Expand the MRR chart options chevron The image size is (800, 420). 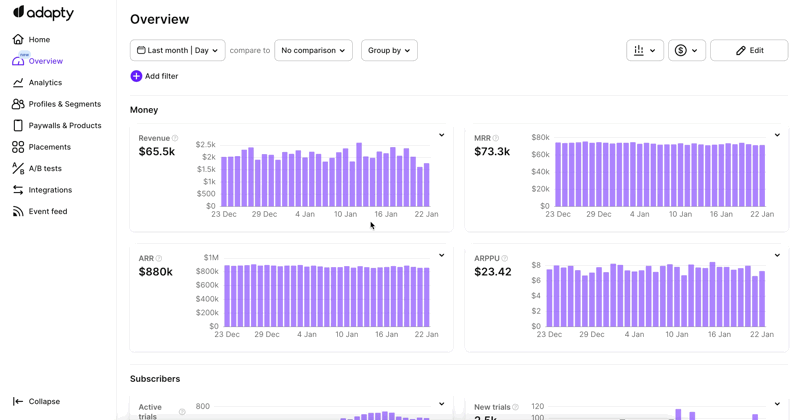tap(777, 135)
